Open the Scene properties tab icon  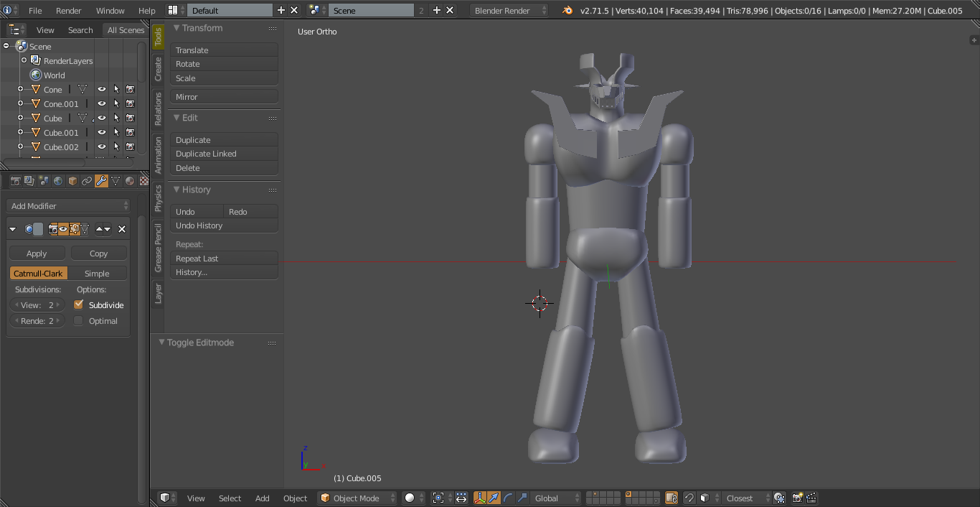[x=44, y=181]
